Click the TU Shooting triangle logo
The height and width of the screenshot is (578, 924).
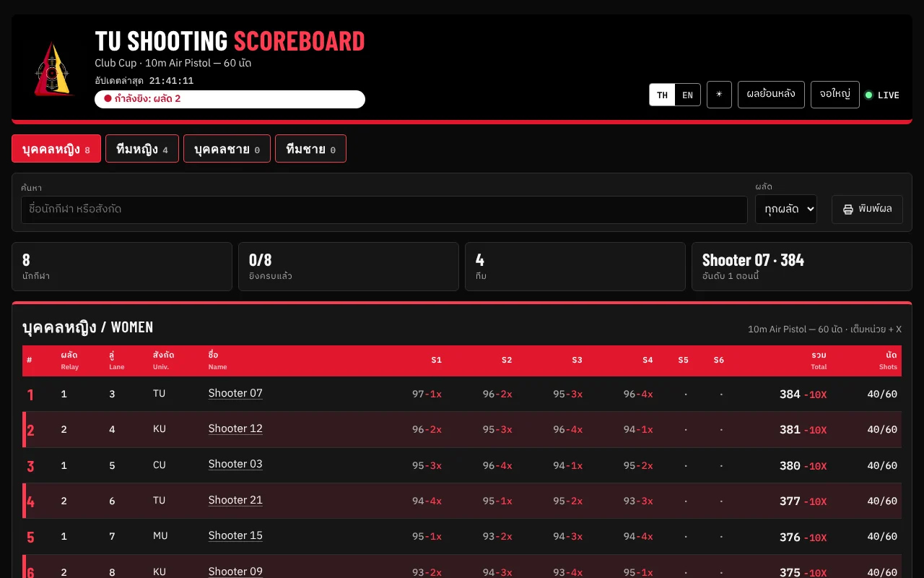tap(53, 69)
